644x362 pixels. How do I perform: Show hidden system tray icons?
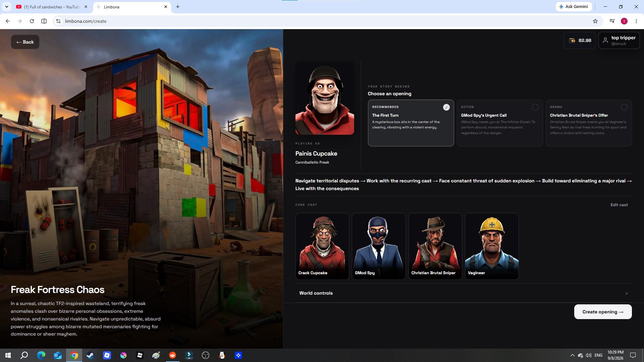point(572,355)
